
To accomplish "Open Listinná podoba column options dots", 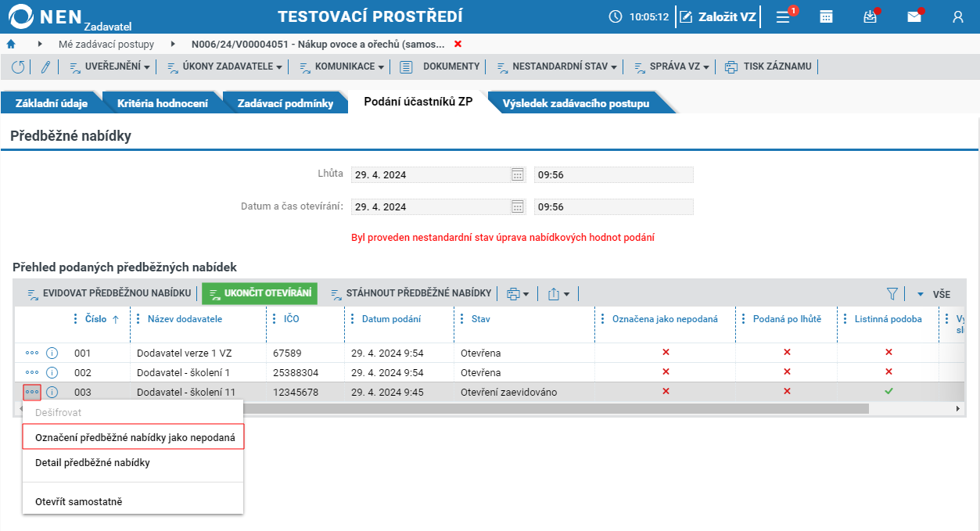I will click(x=845, y=319).
